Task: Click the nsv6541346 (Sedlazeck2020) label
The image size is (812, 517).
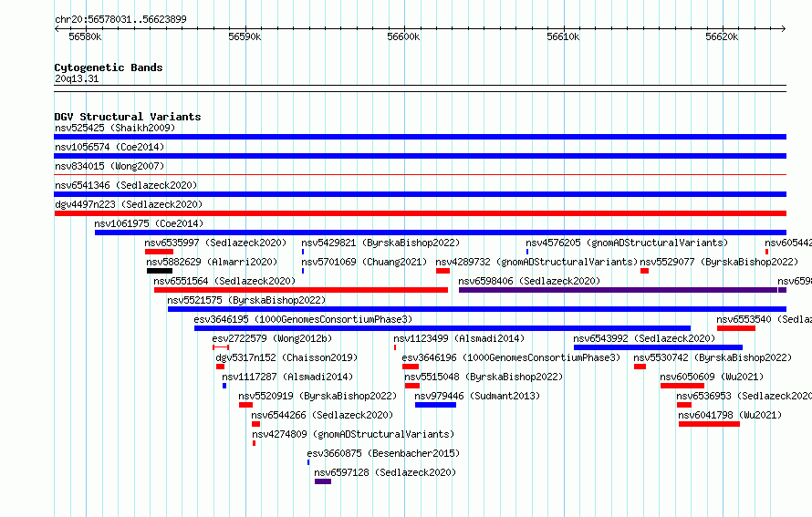Action: [x=126, y=185]
